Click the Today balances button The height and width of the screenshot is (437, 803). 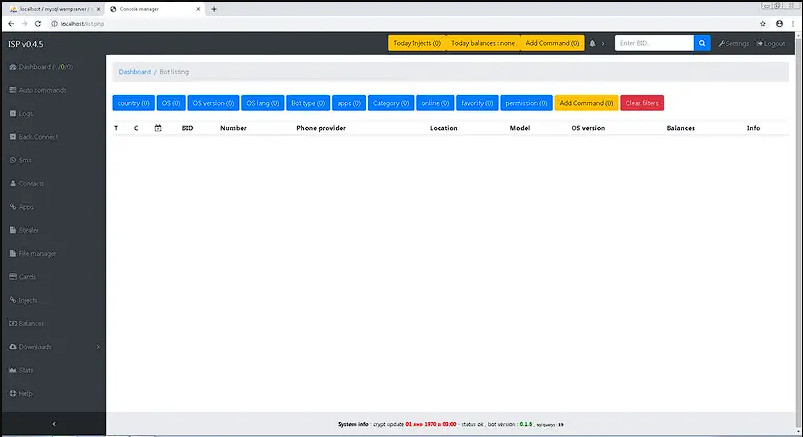pyautogui.click(x=483, y=43)
